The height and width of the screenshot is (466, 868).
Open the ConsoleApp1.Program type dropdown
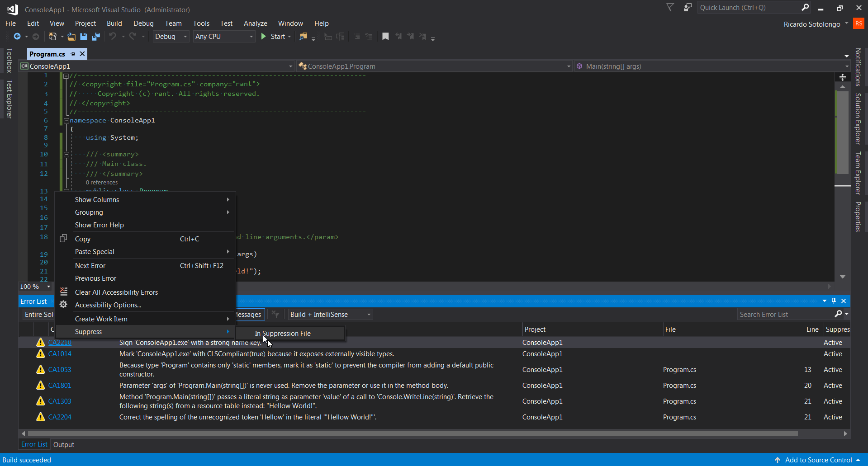click(435, 66)
